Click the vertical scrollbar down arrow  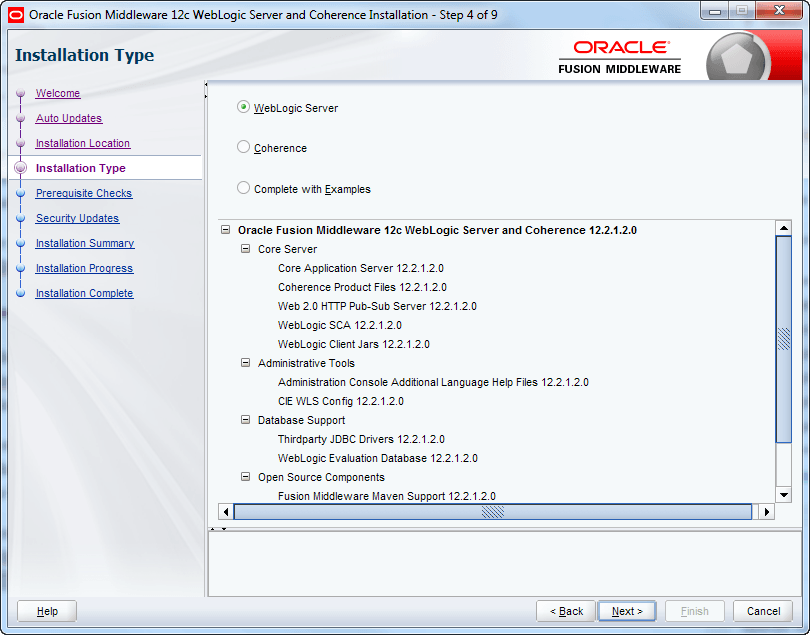pyautogui.click(x=784, y=495)
